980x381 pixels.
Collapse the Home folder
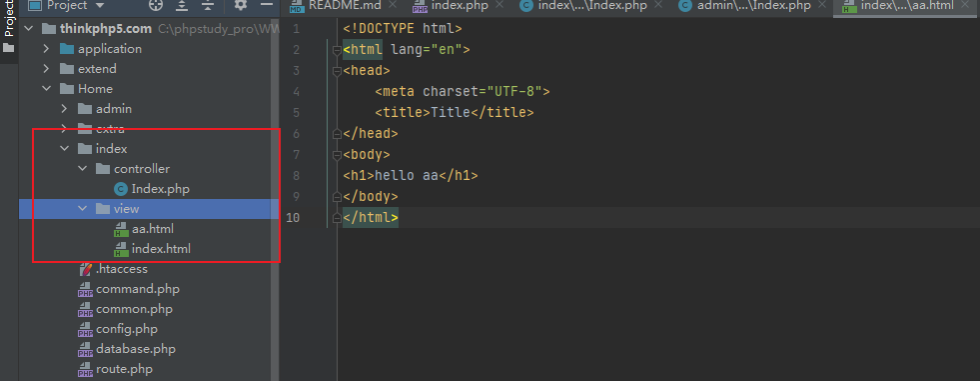(x=46, y=89)
